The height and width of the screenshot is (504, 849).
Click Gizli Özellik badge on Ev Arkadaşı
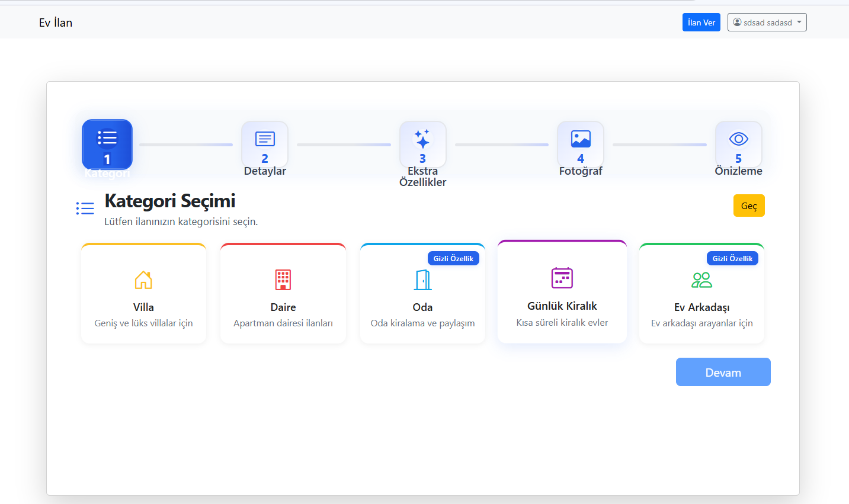732,258
